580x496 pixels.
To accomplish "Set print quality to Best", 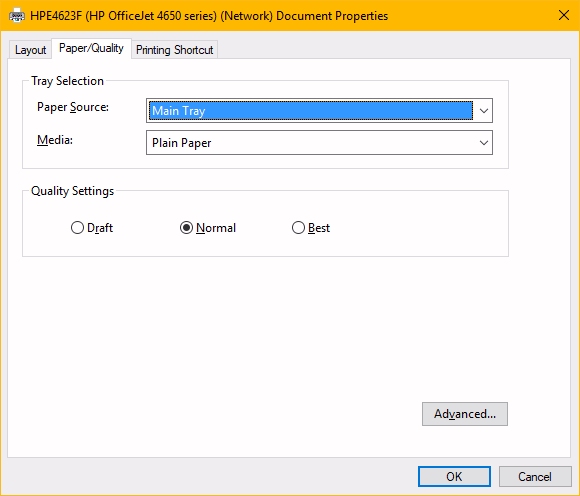I will tap(311, 228).
